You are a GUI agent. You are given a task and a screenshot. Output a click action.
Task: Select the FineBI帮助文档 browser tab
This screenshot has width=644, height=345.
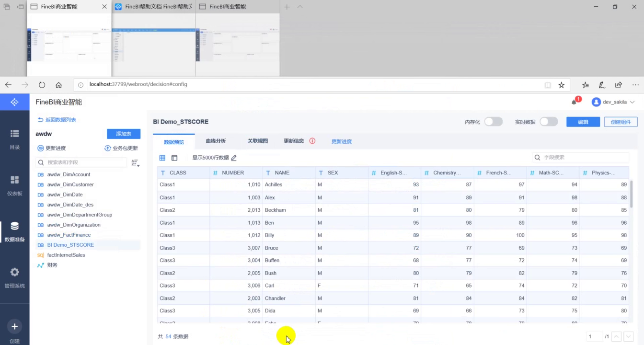pyautogui.click(x=153, y=7)
